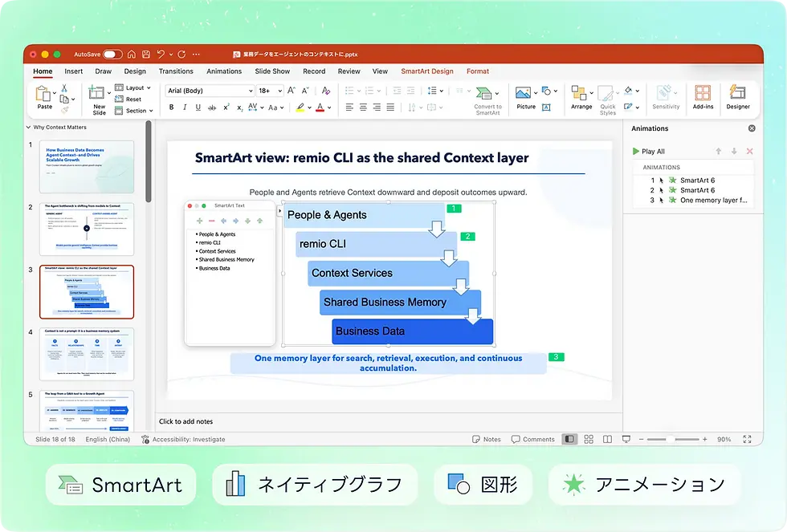This screenshot has height=532, width=787.
Task: Open Comments from the status bar
Action: 533,439
